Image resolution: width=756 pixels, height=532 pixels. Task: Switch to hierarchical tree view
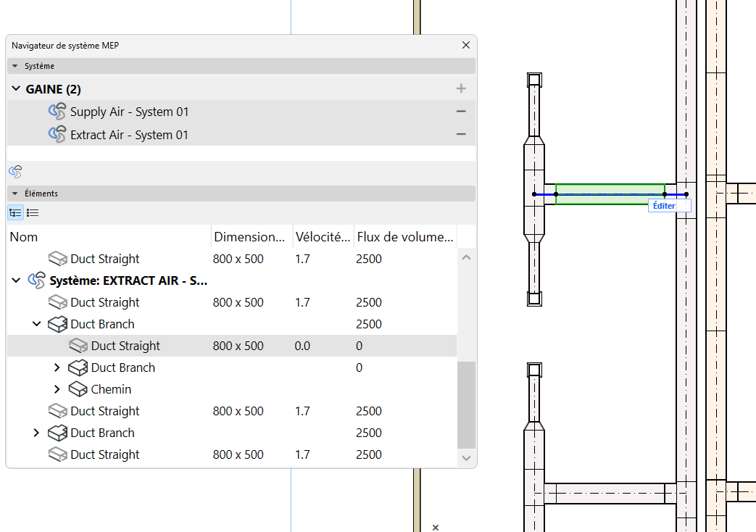[15, 212]
